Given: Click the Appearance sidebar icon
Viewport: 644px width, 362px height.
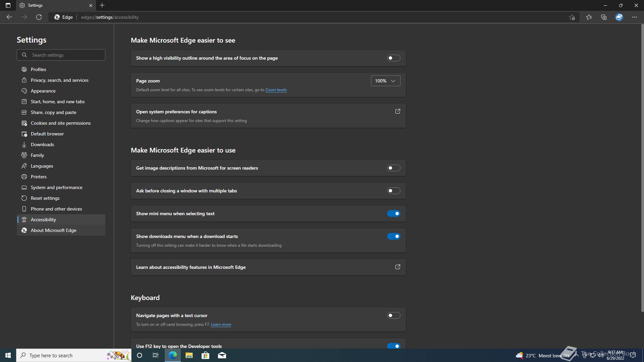Looking at the screenshot, I should click(24, 91).
